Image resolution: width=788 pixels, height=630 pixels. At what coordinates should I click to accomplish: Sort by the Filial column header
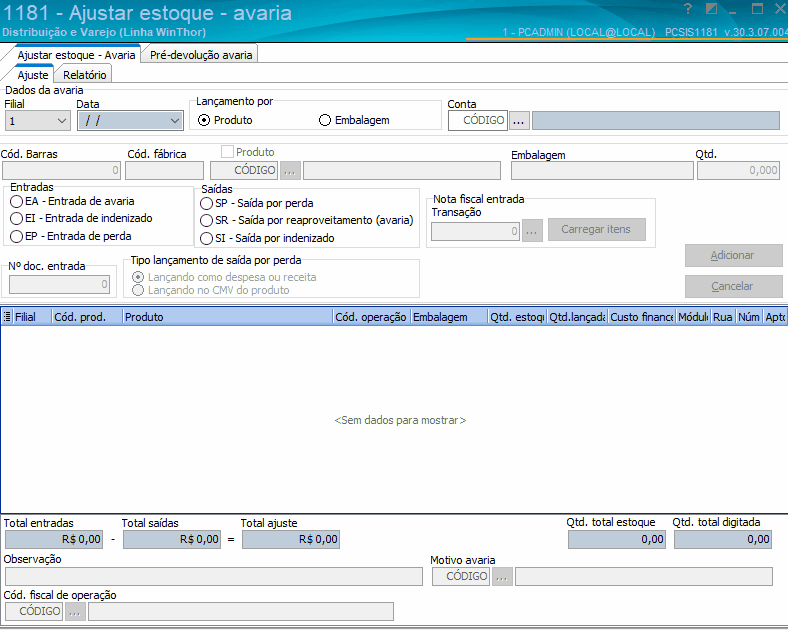tap(32, 317)
